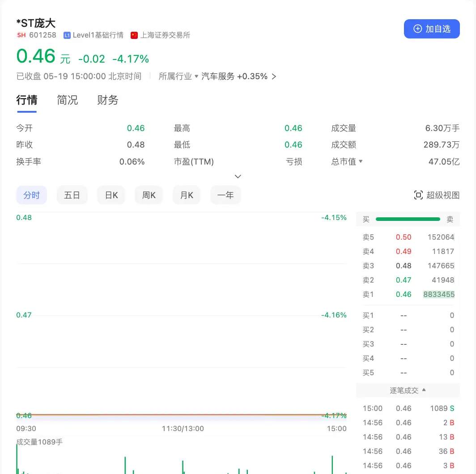This screenshot has height=474, width=476.
Task: Open the 所属行业 dropdown
Action: [x=178, y=76]
